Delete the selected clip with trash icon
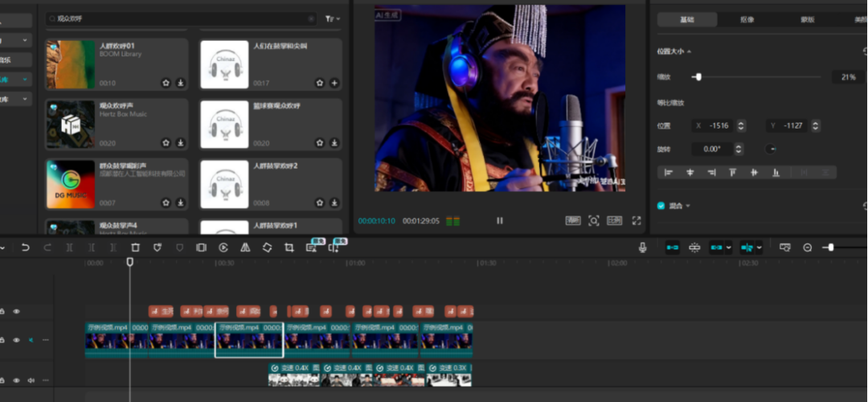868x402 pixels. [135, 248]
